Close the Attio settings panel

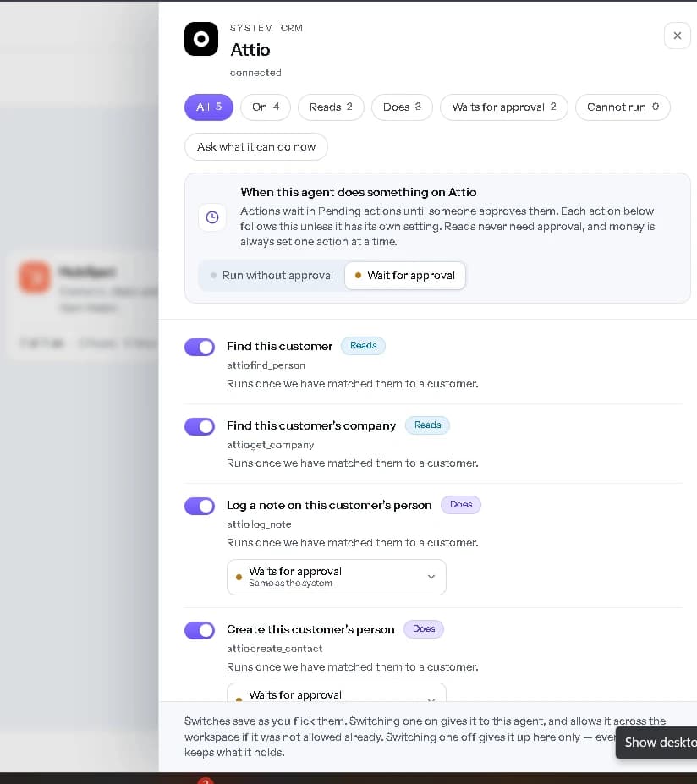click(677, 36)
